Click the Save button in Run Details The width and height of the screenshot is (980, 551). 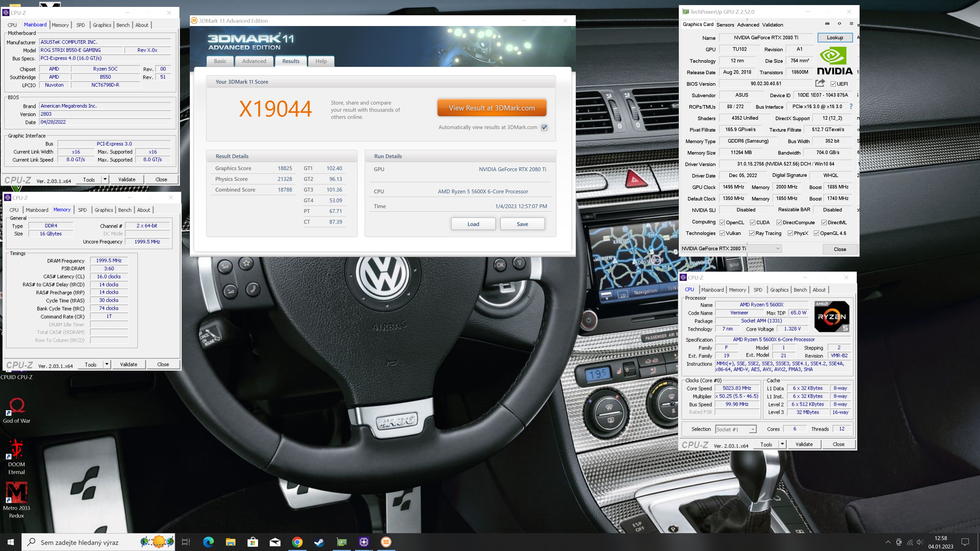[x=522, y=224]
